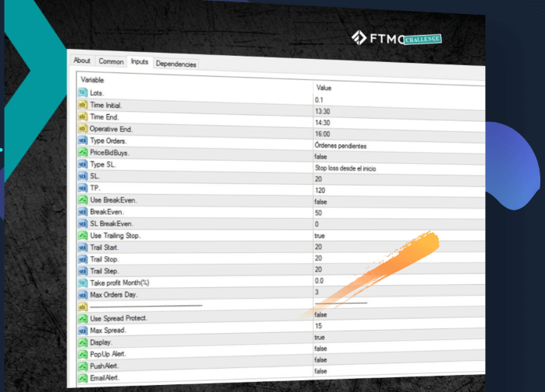Click the TP value field 120
Screen dimensions: 545x392
399,190
